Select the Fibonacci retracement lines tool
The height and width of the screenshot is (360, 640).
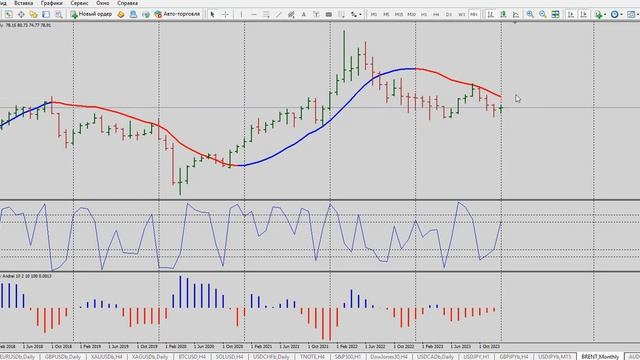point(266,14)
